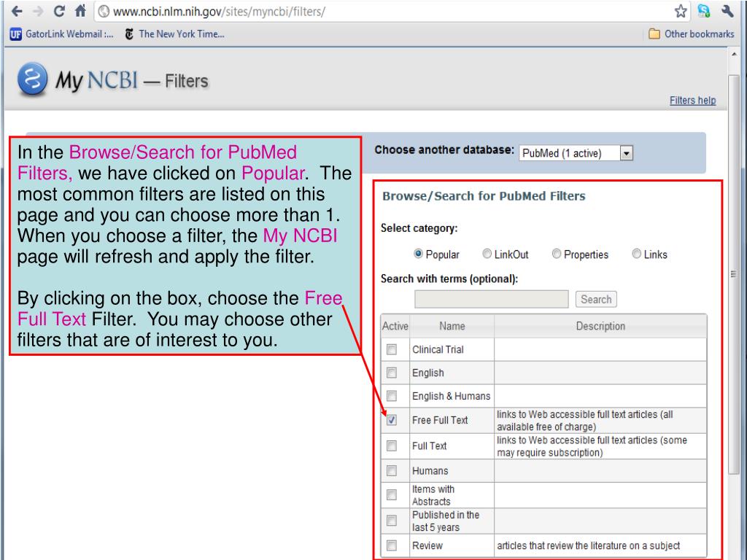Select the Links category radio button

pos(636,254)
